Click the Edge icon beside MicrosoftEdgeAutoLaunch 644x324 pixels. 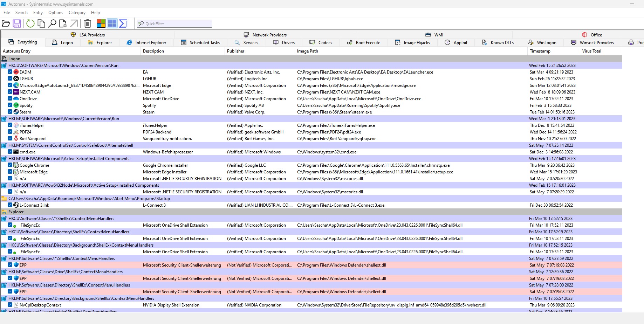pos(16,85)
